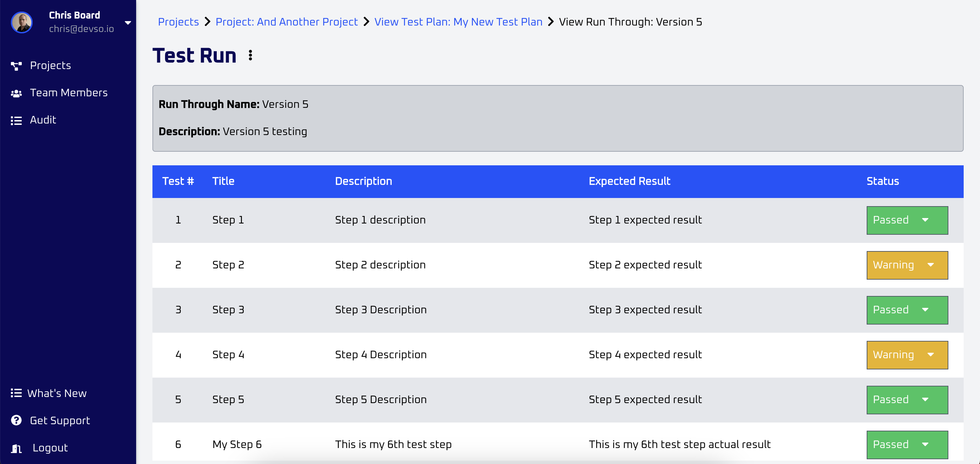Click Chris Board's profile avatar
The height and width of the screenshot is (464, 980).
click(22, 22)
